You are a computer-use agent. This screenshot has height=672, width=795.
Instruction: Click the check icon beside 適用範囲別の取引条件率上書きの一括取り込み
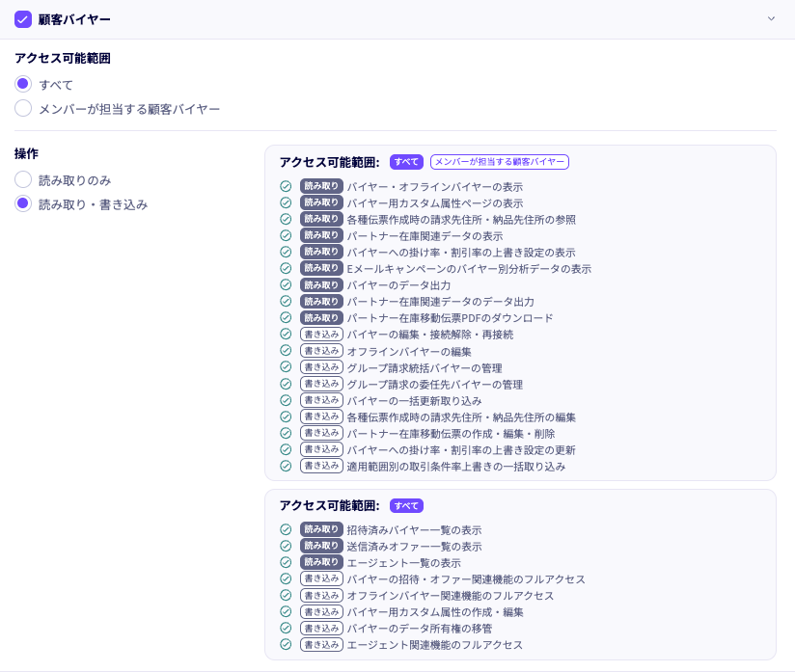[286, 466]
